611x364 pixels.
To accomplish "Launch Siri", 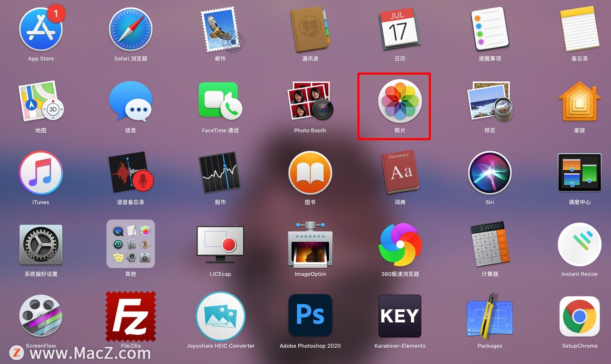I will coord(490,173).
